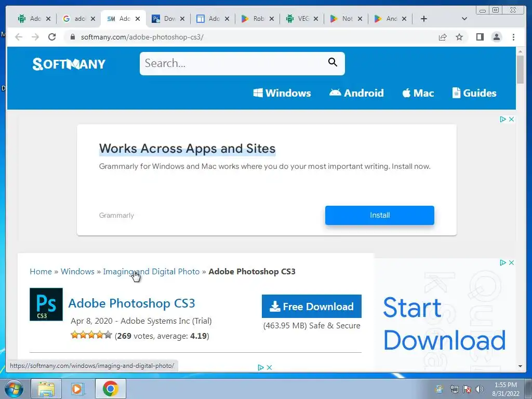Click the AdChoices icon on the bottom ad
This screenshot has height=399, width=532.
[261, 367]
